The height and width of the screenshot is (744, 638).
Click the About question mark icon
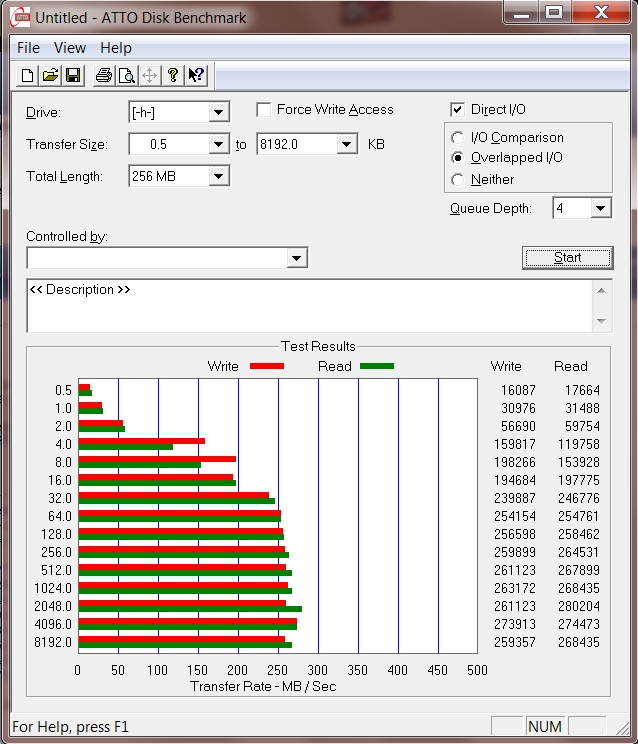pos(173,75)
